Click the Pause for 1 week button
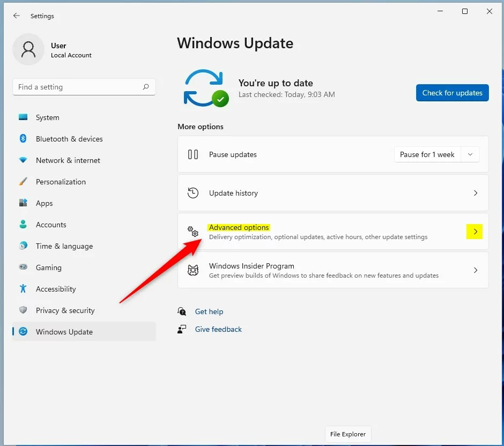The image size is (504, 446). [427, 154]
